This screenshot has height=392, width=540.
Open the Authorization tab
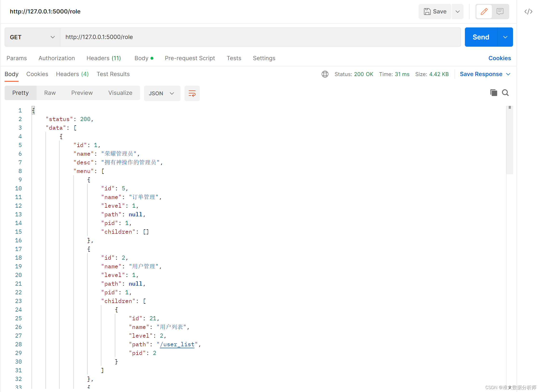coord(57,58)
